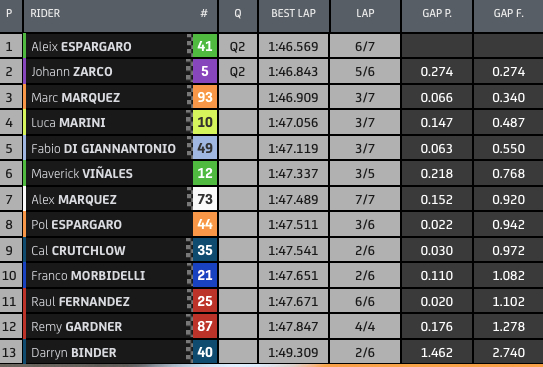Select rider name Pol ESPARGARO

tap(77, 225)
